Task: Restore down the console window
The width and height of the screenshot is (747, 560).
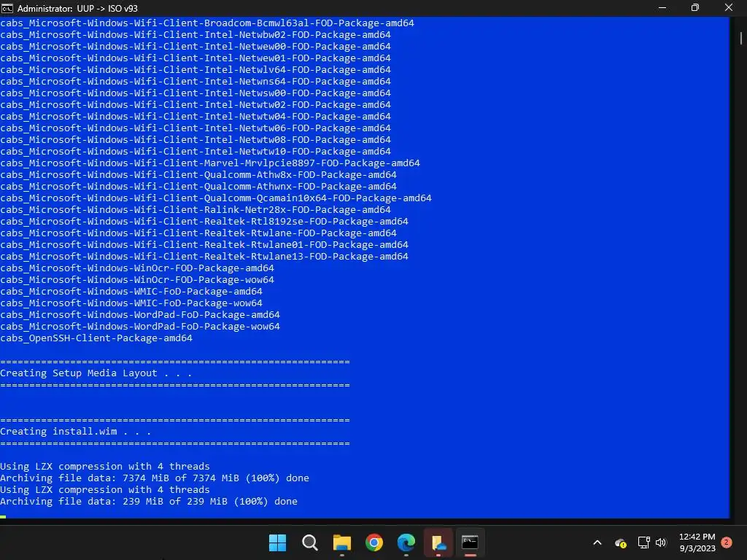Action: (695, 8)
